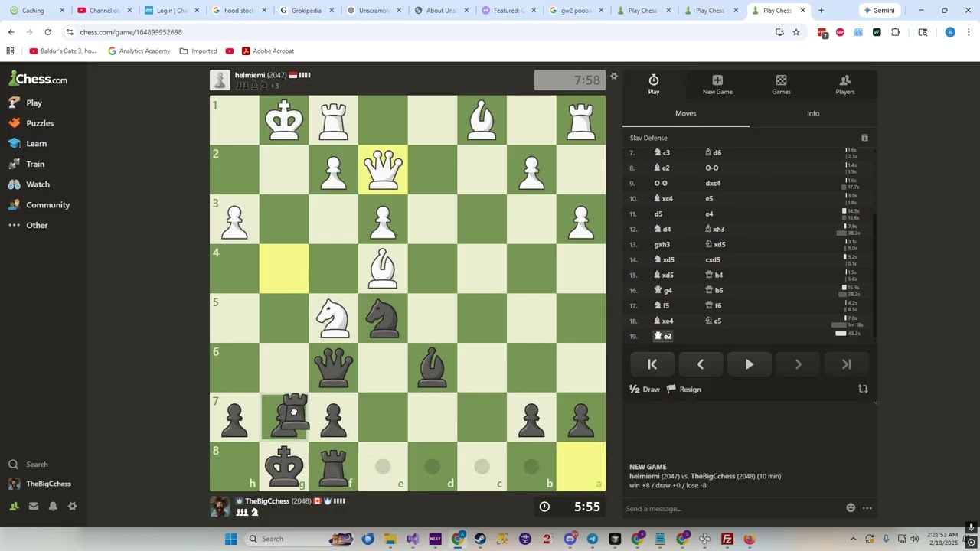
Task: Open the sidebar Search
Action: [x=29, y=465]
